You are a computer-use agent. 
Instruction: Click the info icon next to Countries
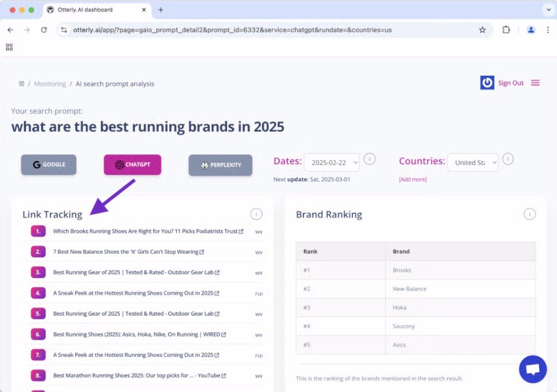point(507,159)
